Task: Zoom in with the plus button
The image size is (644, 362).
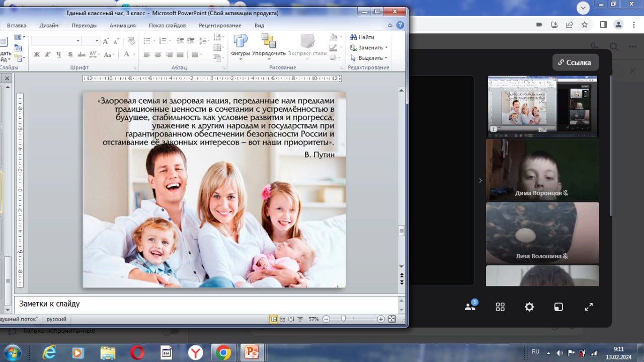Action: pos(381,319)
